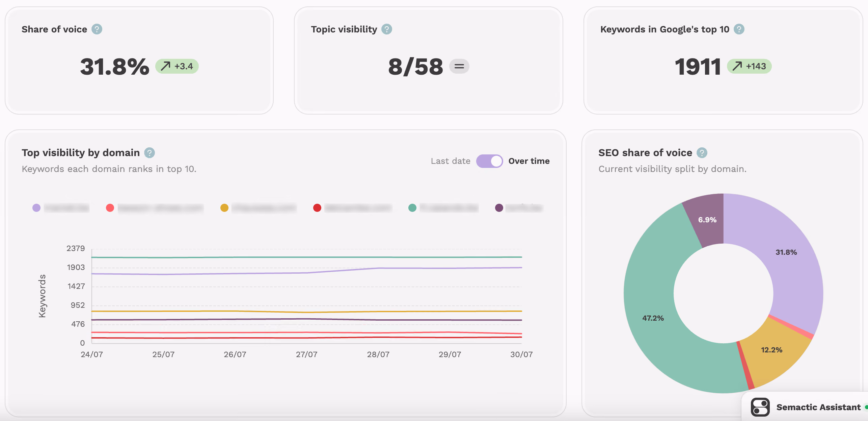Screen dimensions: 868x421
Task: Click the yellow legend dot
Action: pos(224,208)
